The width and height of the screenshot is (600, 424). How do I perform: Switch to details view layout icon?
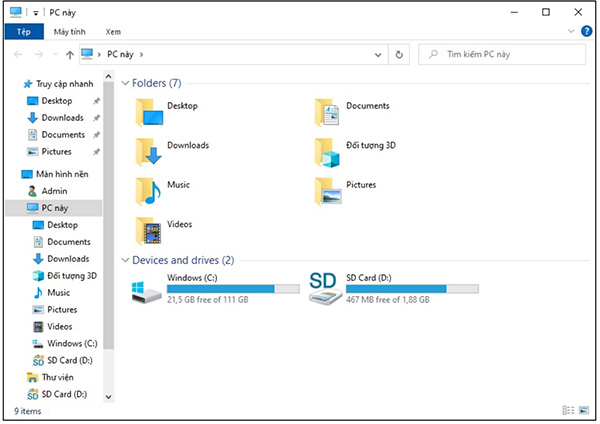point(568,410)
